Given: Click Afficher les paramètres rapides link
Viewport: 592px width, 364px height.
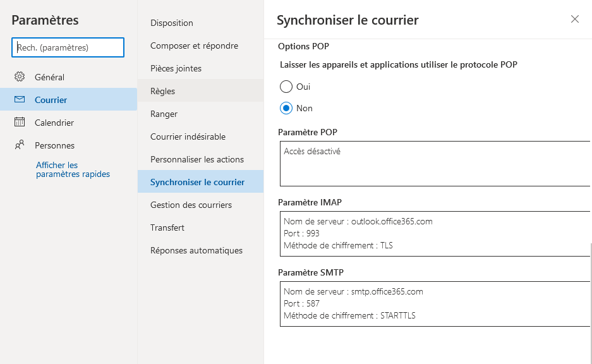Looking at the screenshot, I should (x=73, y=169).
